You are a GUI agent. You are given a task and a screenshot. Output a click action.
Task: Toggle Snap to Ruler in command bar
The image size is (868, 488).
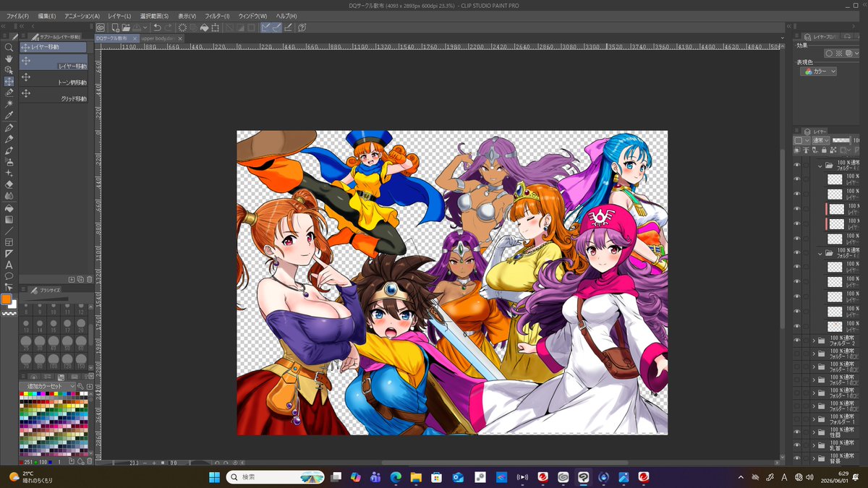coord(265,27)
